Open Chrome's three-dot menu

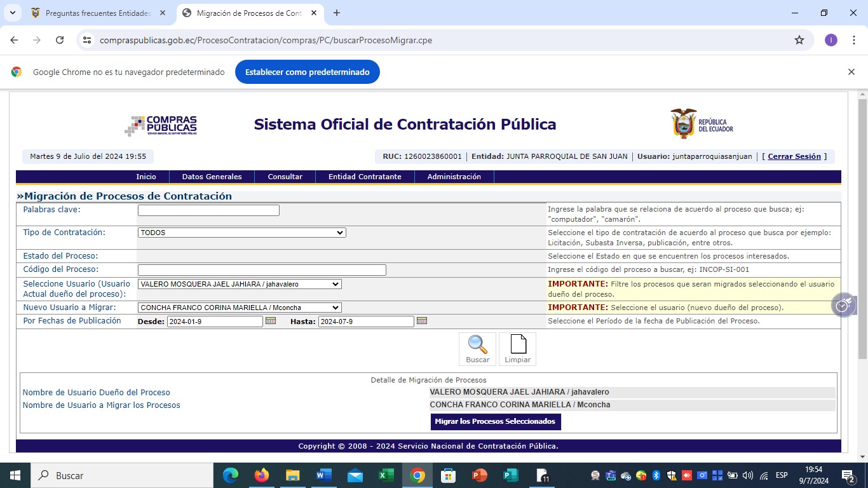[x=851, y=40]
